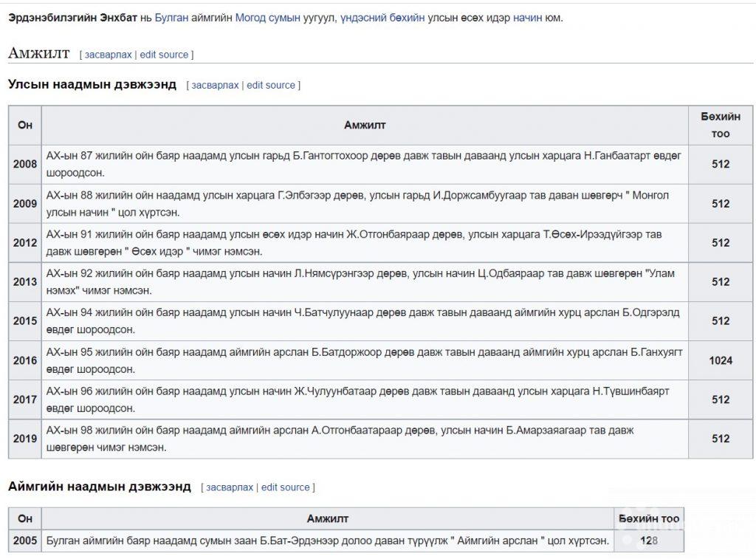Click the Он header in national table
This screenshot has width=756, height=559.
coord(25,125)
